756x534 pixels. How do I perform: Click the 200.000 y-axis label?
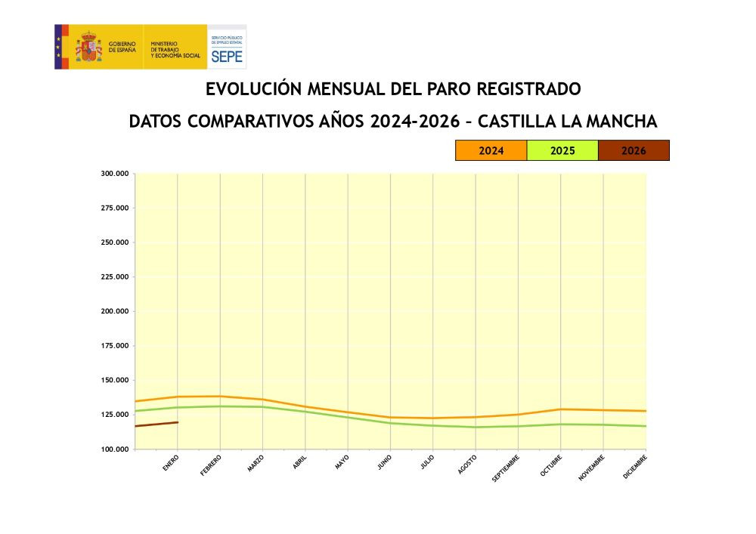click(x=114, y=311)
